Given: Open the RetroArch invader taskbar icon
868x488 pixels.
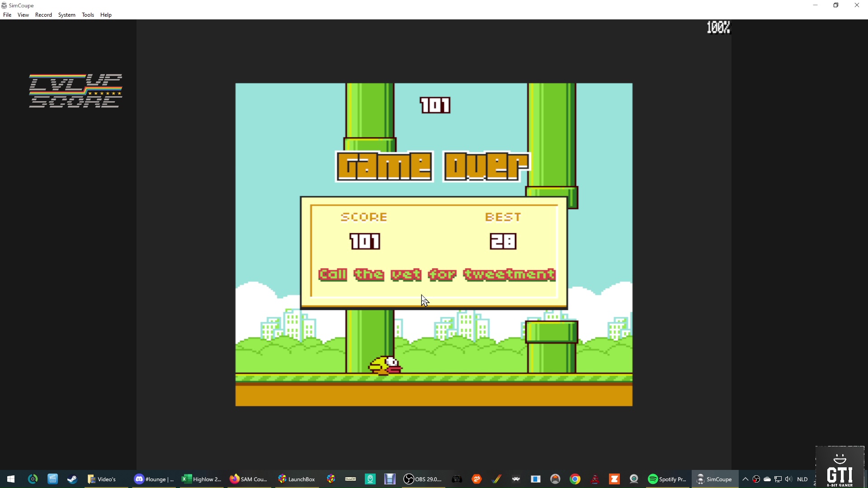Looking at the screenshot, I should [516, 479].
